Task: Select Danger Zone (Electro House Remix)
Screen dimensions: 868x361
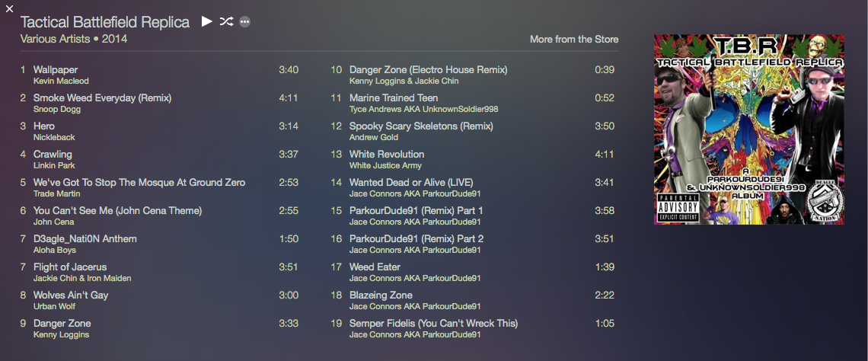Action: 429,70
